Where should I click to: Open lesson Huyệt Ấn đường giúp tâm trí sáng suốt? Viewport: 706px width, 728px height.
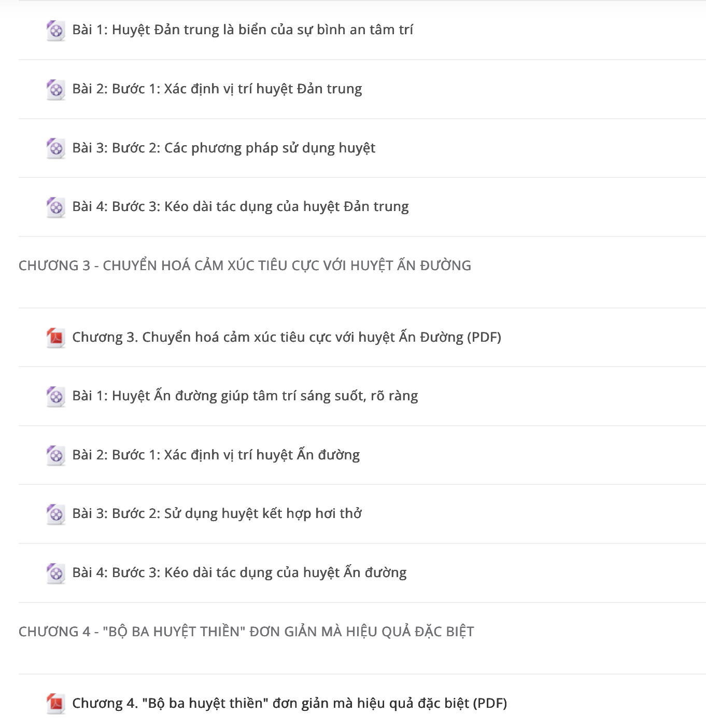245,396
